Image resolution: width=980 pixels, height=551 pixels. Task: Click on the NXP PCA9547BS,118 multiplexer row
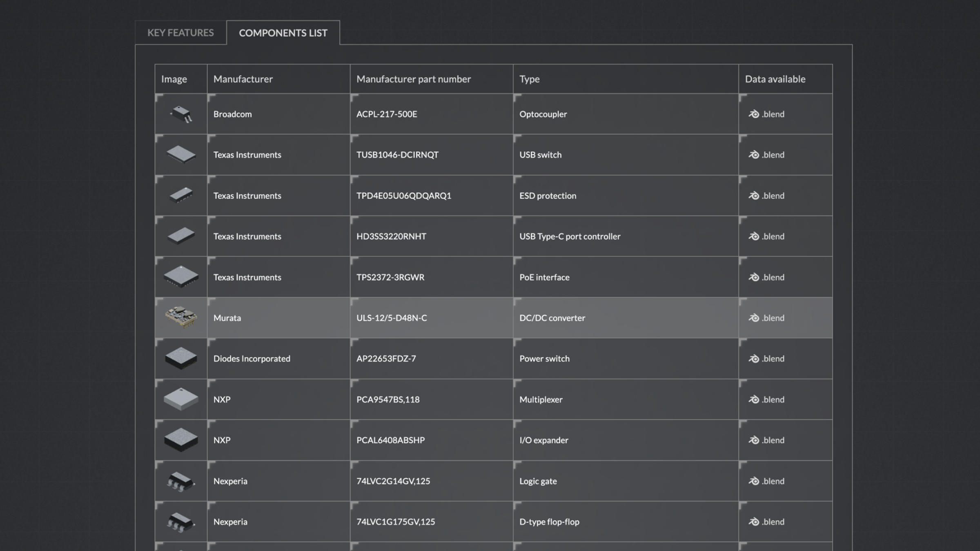point(493,399)
